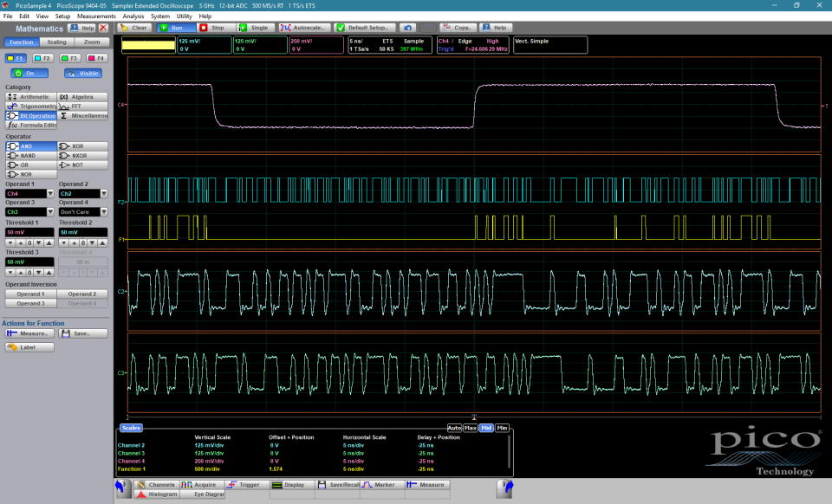
Task: Click the Threshold 1 value field
Action: pyautogui.click(x=29, y=232)
